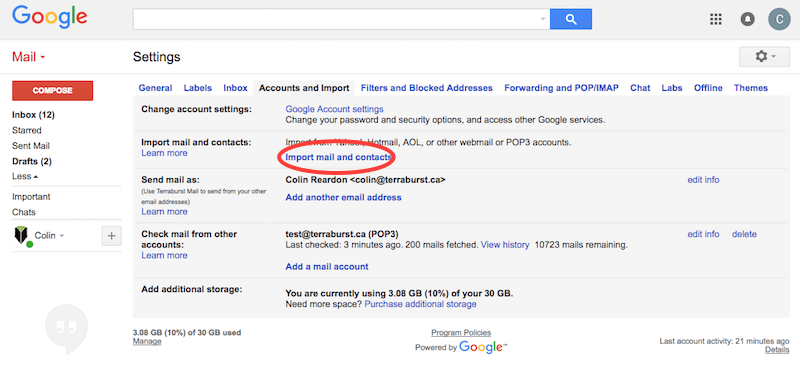Screen dimensions: 800x370
Task: Switch to the Offline tab
Action: 708,88
